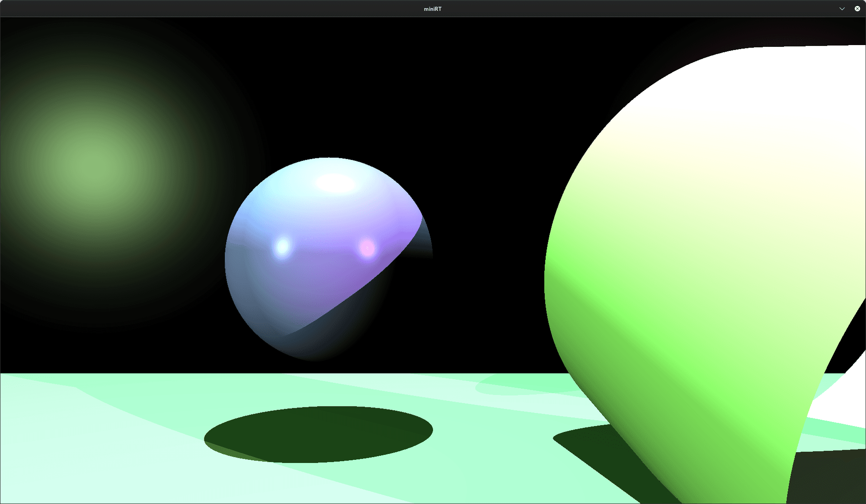Click the white specular highlight on top

[334, 183]
